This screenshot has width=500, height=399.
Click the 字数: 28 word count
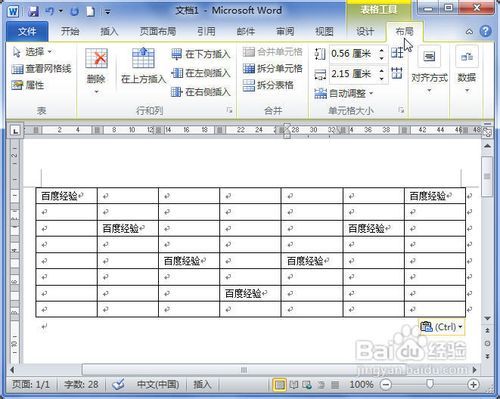point(81,384)
